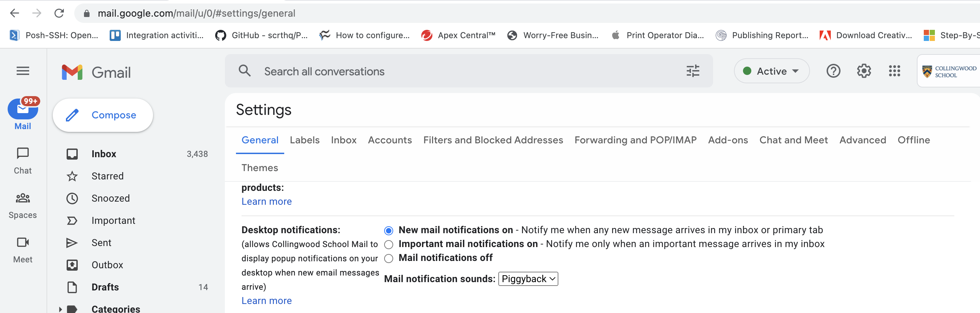Open Worry-Free Business bookmark
Screen dimensions: 980x313
[553, 35]
